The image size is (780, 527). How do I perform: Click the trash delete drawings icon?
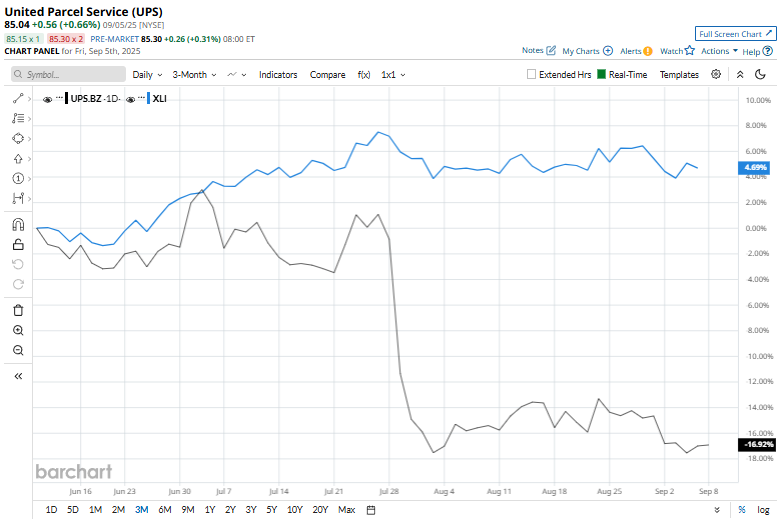click(18, 311)
